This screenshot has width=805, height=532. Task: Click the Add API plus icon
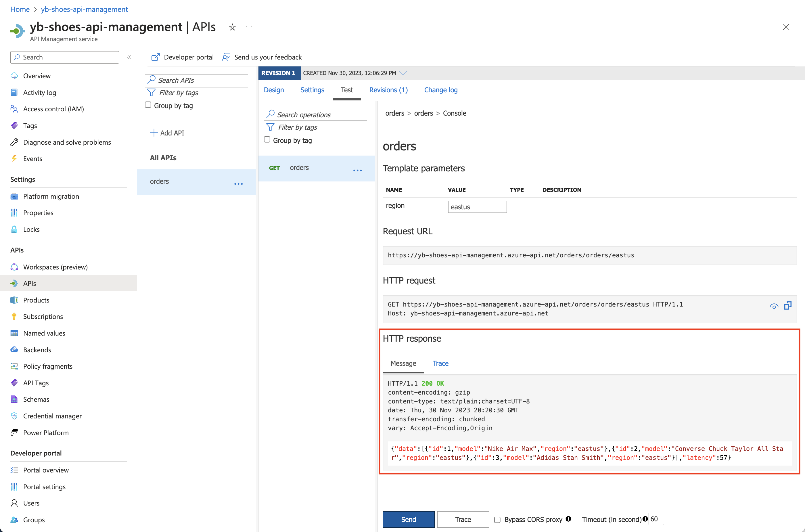point(154,133)
